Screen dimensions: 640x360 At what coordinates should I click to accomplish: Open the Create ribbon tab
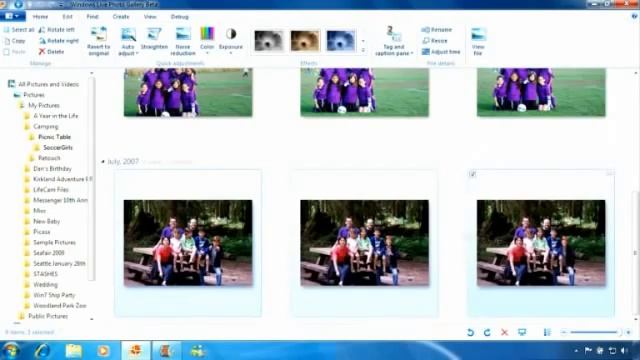coord(121,16)
